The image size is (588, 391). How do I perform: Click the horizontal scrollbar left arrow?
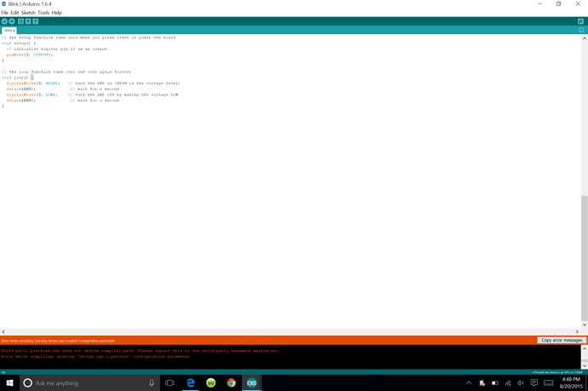coord(3,331)
